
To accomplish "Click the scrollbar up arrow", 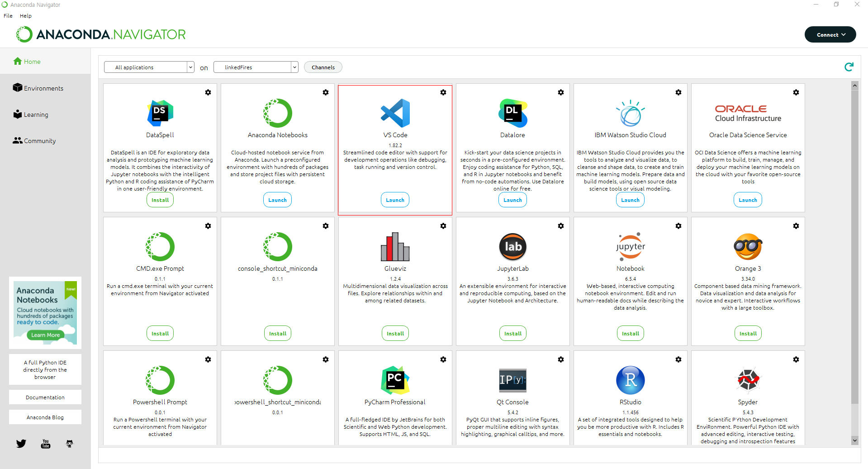I will point(854,85).
